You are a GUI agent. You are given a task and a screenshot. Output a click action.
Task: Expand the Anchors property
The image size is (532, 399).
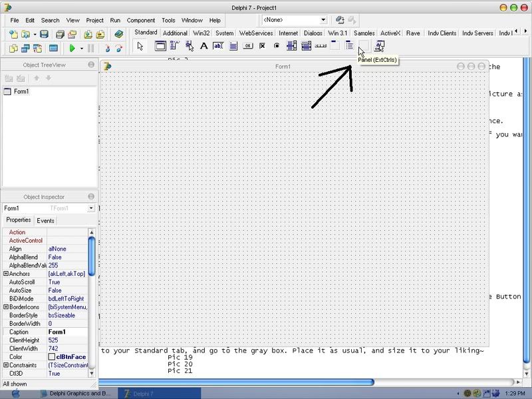click(x=6, y=274)
